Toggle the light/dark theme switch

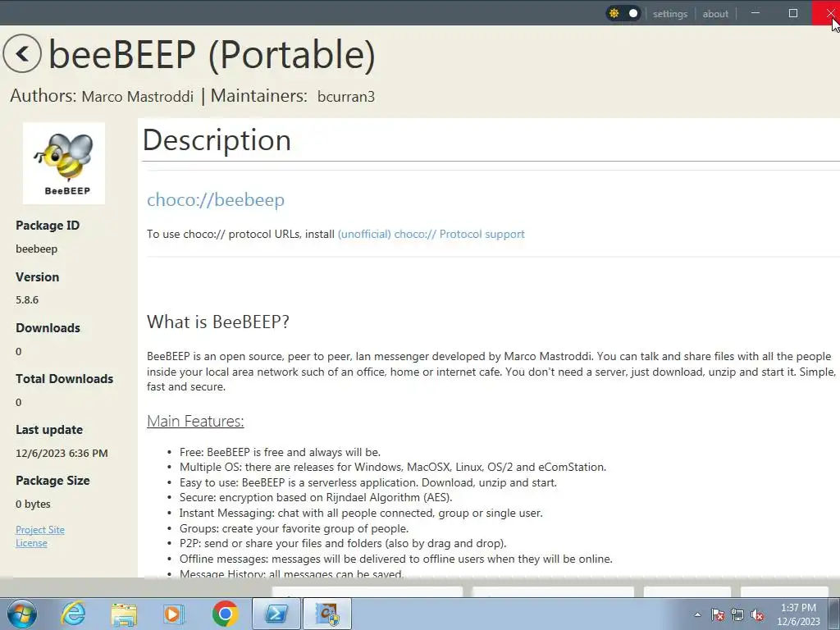pyautogui.click(x=623, y=13)
